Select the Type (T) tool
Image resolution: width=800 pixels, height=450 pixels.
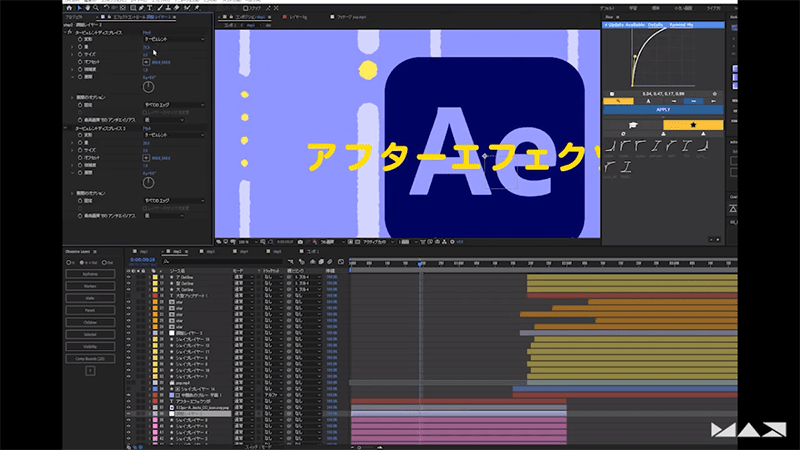pos(149,8)
